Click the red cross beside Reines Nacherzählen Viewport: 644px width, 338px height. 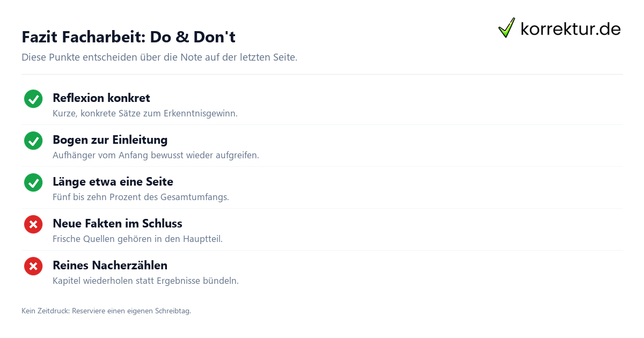[33, 266]
